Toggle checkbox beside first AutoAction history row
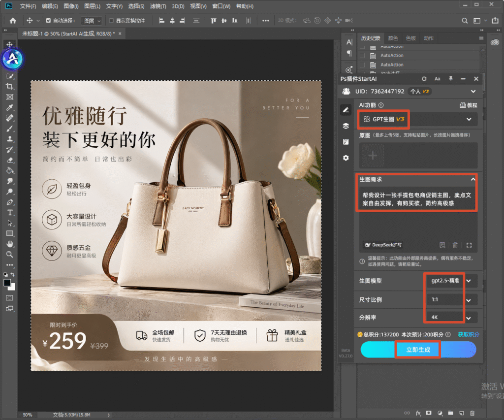The image size is (504, 420). coord(362,55)
